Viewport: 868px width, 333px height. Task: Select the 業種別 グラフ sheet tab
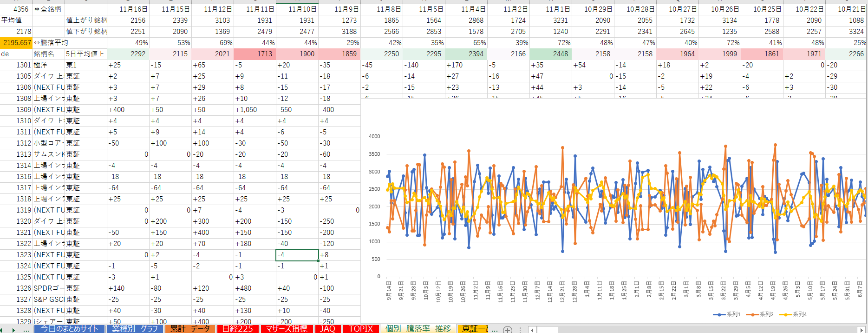[135, 329]
